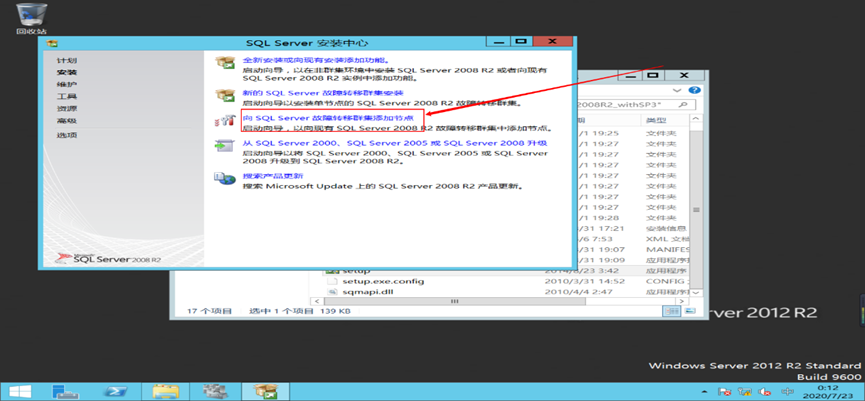Screen dimensions: 865x401
Task: Switch Explorer to details view
Action: point(672,312)
